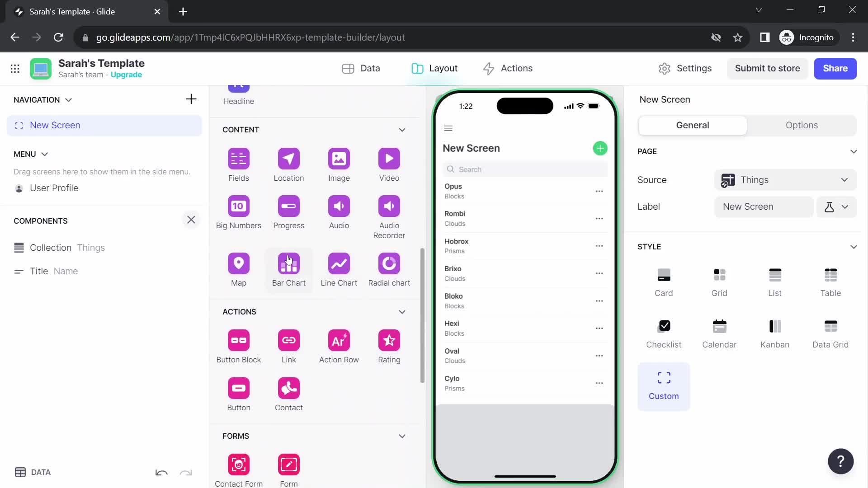Click the Rating component icon

coord(389,340)
